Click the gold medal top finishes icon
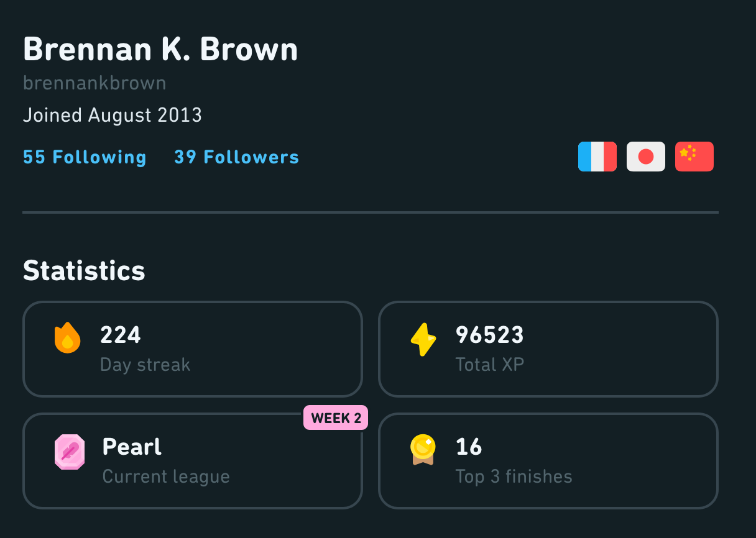This screenshot has width=756, height=538. [x=423, y=450]
